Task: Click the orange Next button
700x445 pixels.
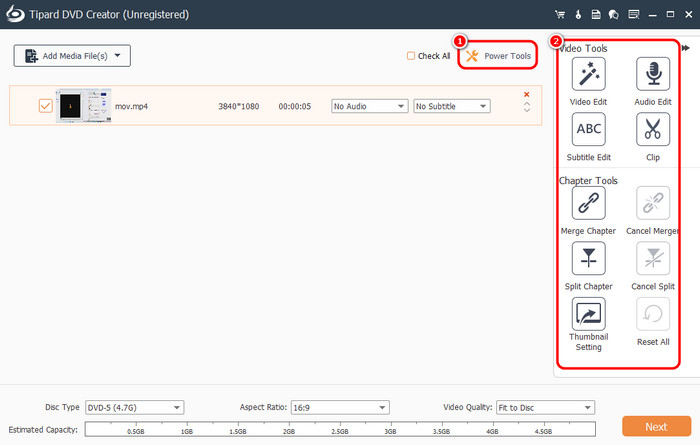Action: point(656,426)
